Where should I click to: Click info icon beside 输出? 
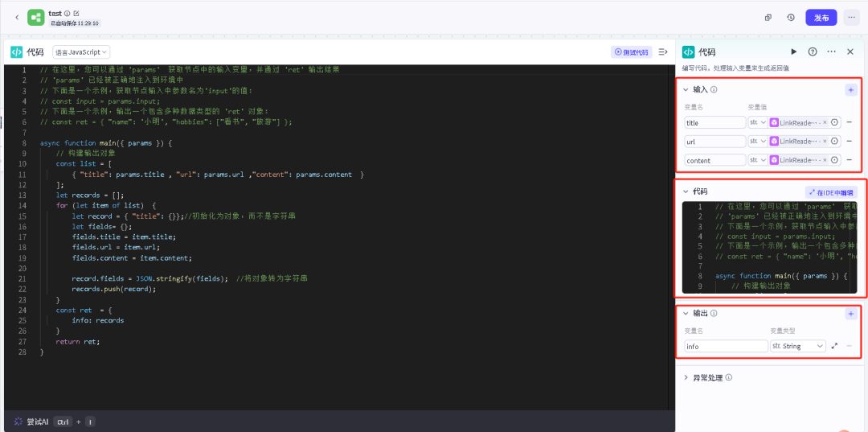point(714,314)
